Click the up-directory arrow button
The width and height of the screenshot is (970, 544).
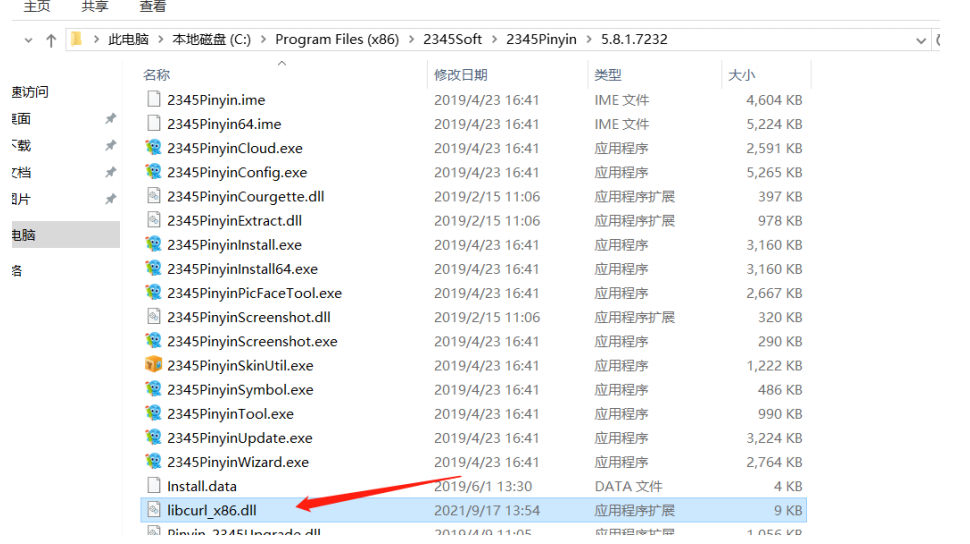(51, 41)
